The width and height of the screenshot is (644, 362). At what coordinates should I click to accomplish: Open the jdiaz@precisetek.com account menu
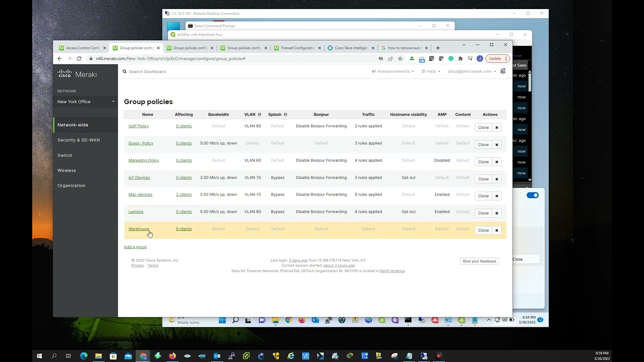(472, 71)
